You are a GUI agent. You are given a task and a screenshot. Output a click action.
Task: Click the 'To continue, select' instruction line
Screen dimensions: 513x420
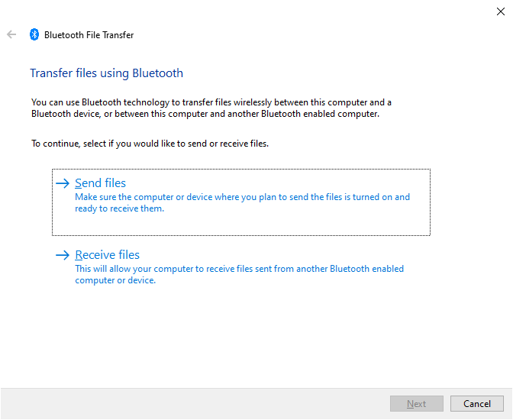coord(150,143)
